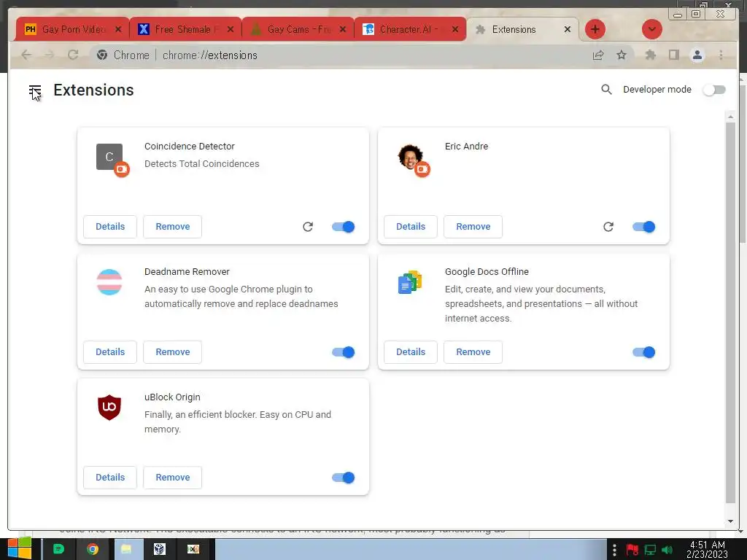Open the extensions puzzle piece menu
The width and height of the screenshot is (747, 560).
click(x=650, y=55)
